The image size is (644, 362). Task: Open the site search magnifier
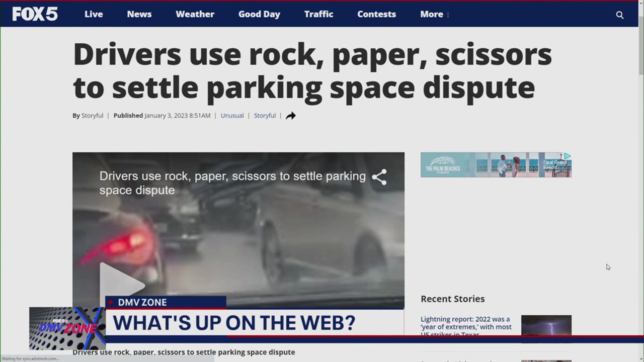(x=620, y=15)
